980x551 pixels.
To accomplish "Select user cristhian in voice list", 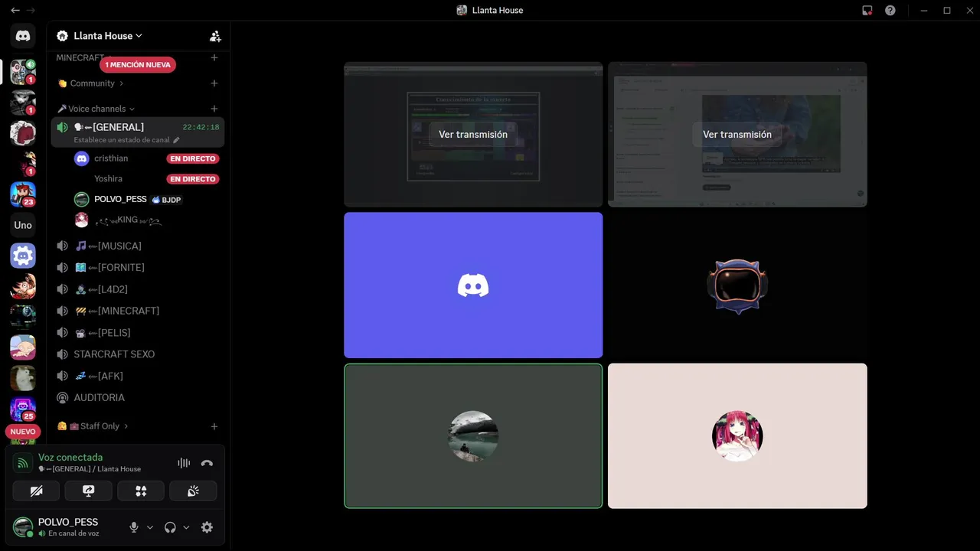I will click(x=145, y=158).
